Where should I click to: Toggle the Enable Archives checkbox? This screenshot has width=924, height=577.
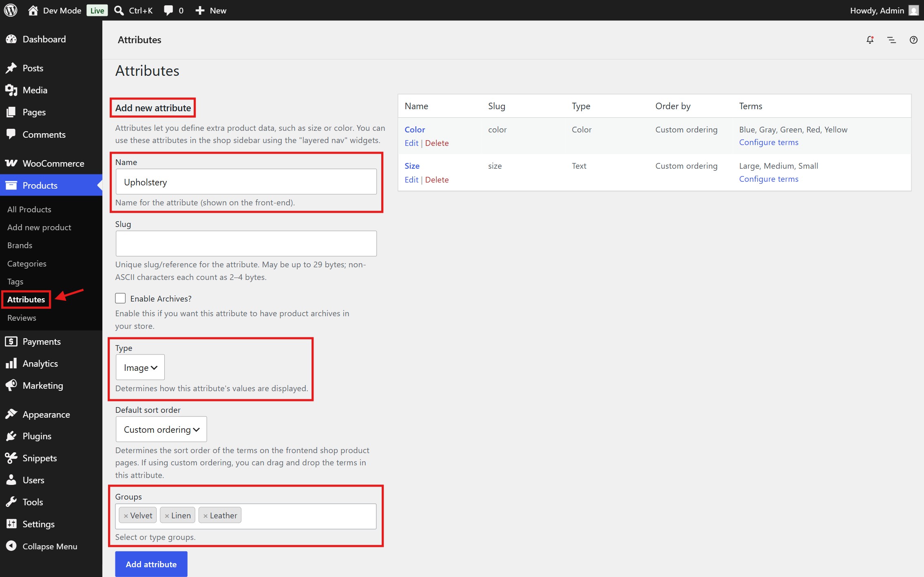pos(120,298)
